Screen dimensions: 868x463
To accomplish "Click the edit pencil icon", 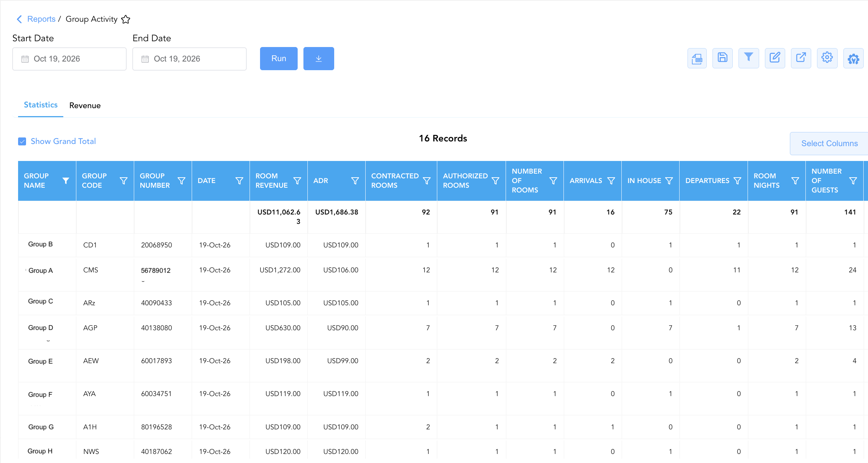I will 775,58.
